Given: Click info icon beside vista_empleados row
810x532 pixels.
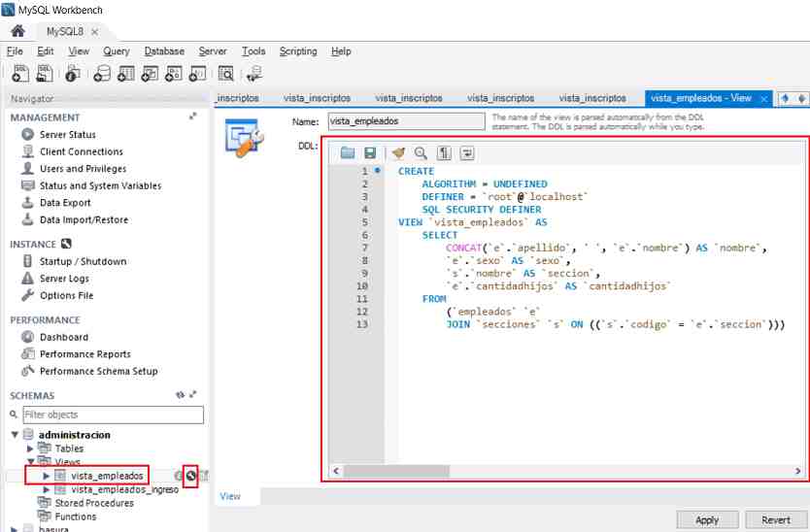Looking at the screenshot, I should (x=179, y=476).
